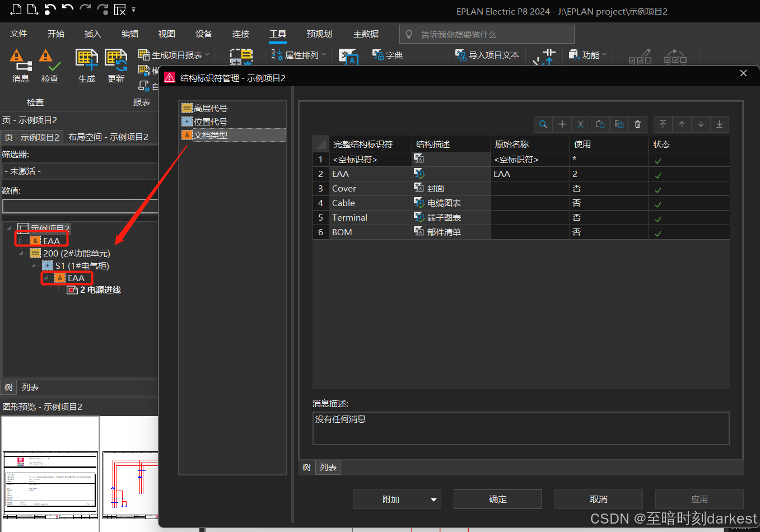Click the 告诉我你想要做什么 search box
Screen dimensions: 760x532
(x=487, y=34)
